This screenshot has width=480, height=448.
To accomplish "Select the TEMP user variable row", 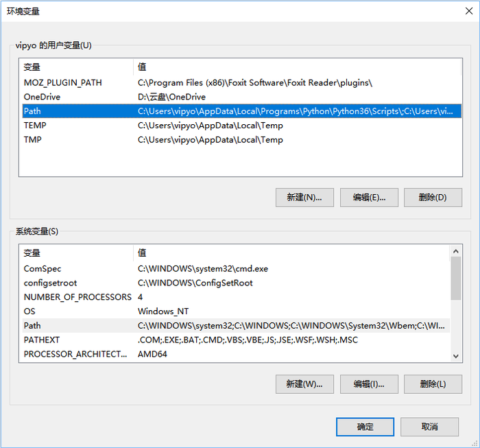I will tap(242, 126).
